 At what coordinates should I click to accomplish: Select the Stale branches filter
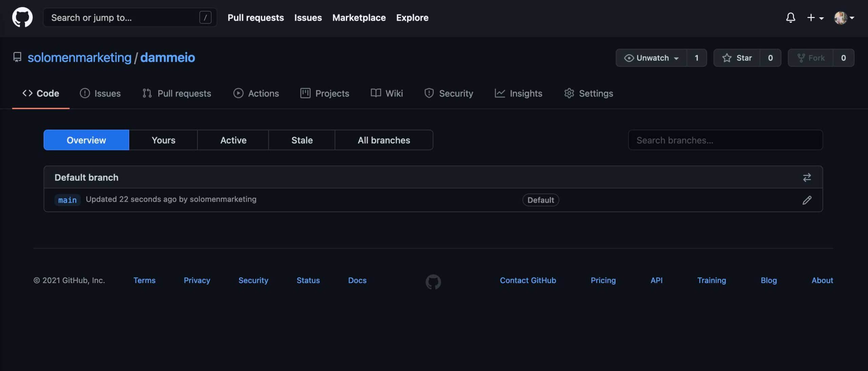coord(302,140)
